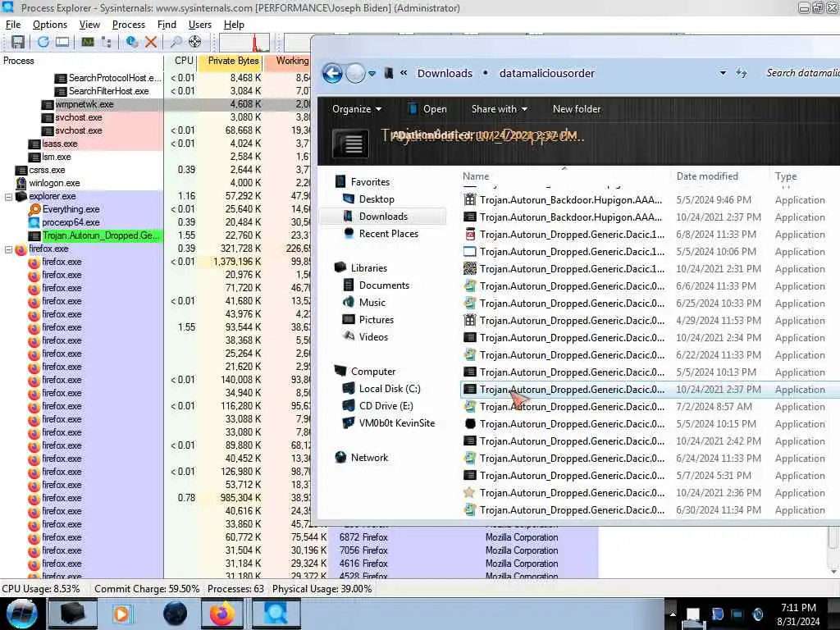Click the red X Kill Process icon
This screenshot has width=840, height=630.
click(x=151, y=42)
